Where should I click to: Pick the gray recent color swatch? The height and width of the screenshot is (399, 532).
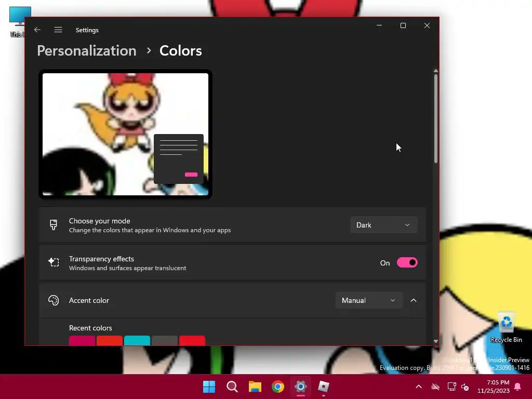(x=165, y=340)
